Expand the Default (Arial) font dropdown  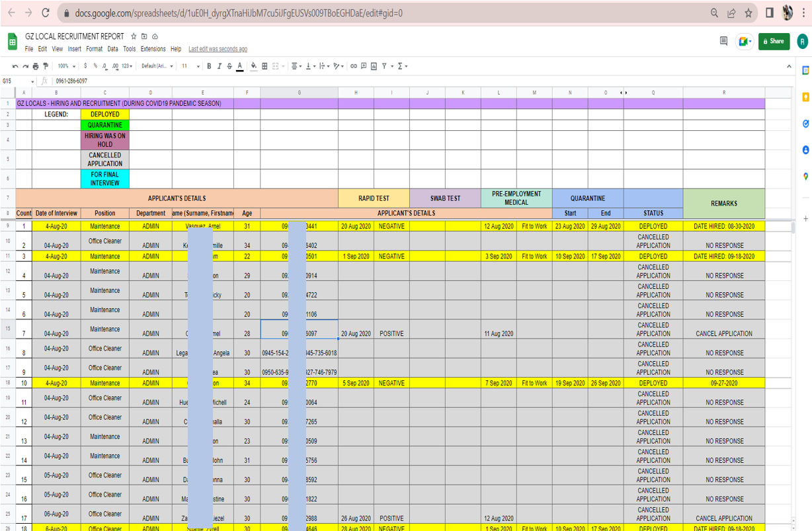[157, 66]
